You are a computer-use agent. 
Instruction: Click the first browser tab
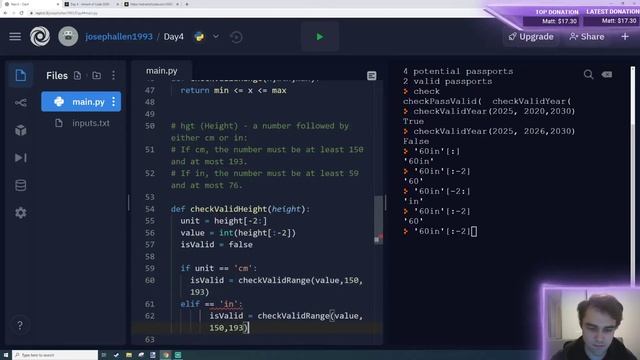tap(31, 4)
